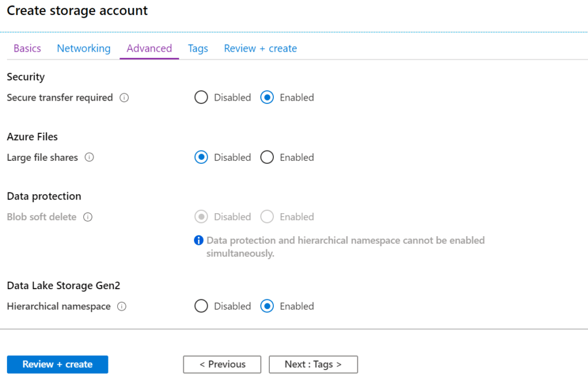
Task: Click the Azure Files section heading
Action: (32, 137)
